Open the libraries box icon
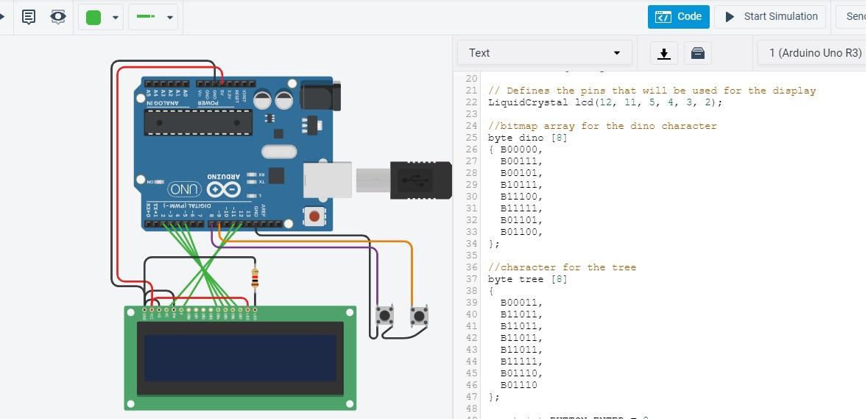The image size is (868, 419). point(698,53)
